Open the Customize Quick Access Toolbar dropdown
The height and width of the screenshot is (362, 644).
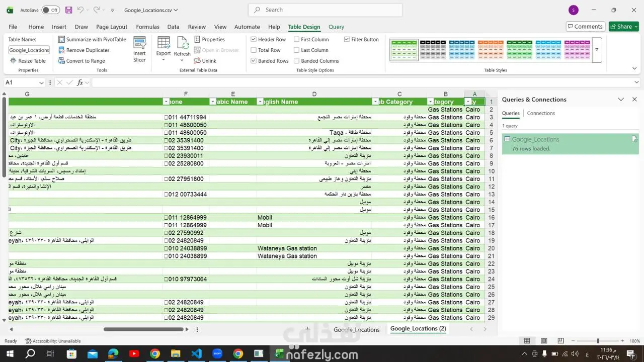pyautogui.click(x=112, y=10)
